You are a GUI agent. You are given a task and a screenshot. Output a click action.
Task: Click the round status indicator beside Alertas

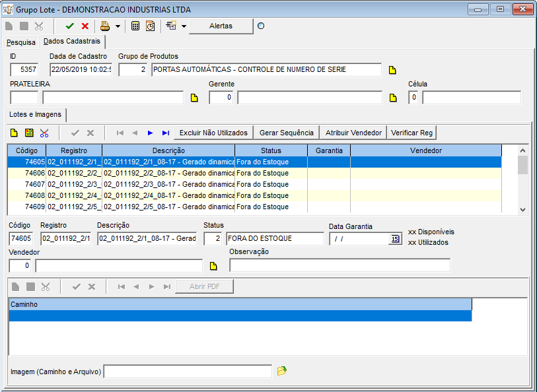pos(261,26)
